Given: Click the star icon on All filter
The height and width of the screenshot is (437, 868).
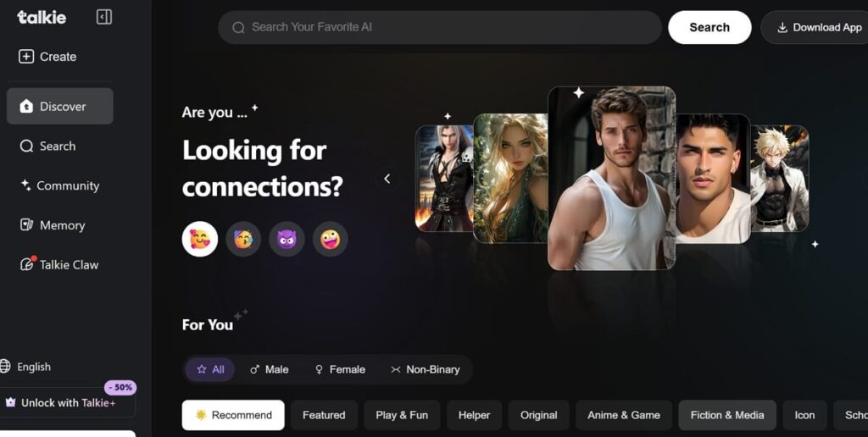Looking at the screenshot, I should [x=202, y=369].
